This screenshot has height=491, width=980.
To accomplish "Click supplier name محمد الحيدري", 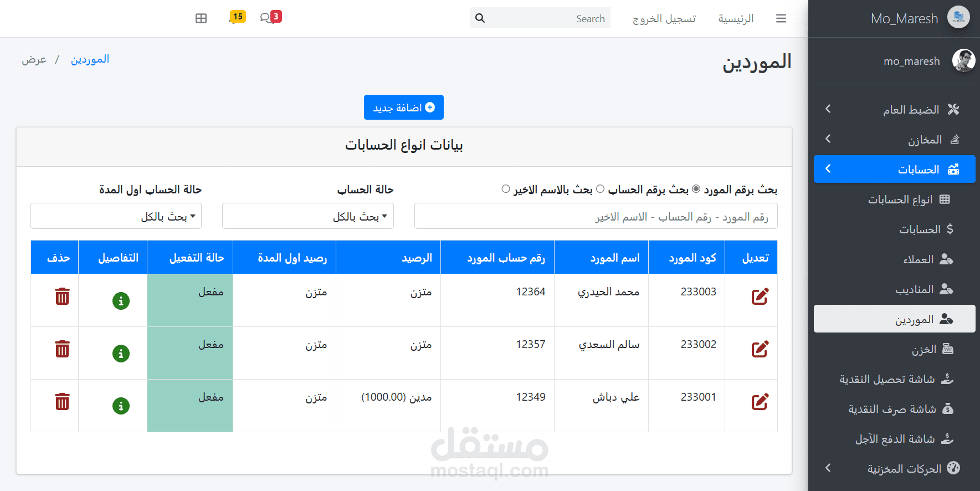I will tap(609, 292).
